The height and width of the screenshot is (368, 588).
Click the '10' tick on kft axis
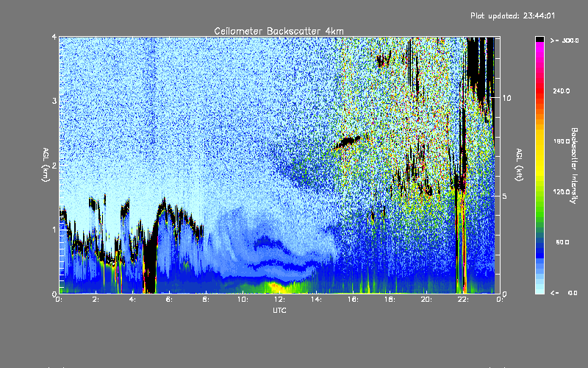[506, 98]
